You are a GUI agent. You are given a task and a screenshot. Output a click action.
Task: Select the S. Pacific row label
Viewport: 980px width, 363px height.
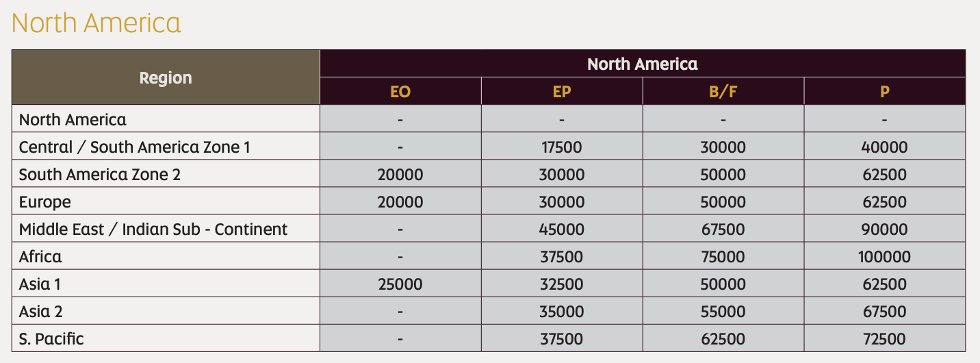(x=51, y=339)
